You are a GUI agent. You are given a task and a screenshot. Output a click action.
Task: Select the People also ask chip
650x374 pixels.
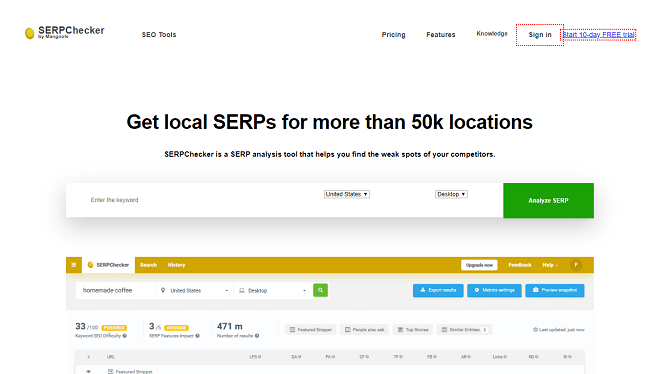click(364, 330)
